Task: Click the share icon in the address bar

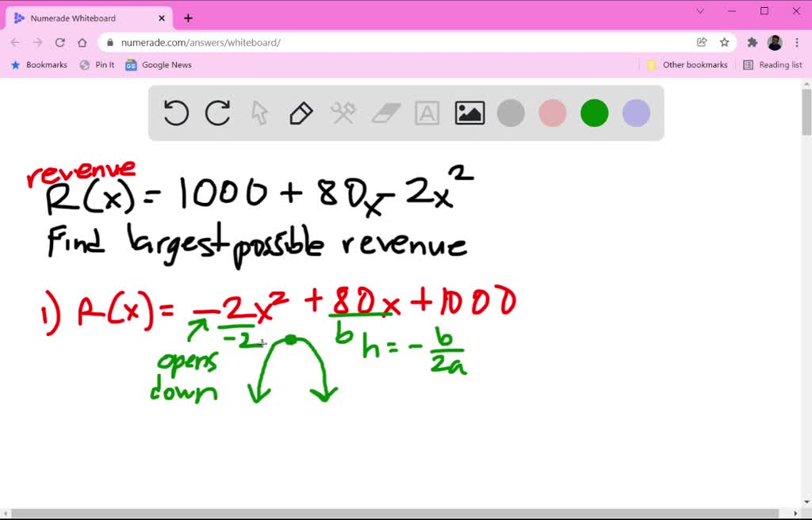Action: 701,42
